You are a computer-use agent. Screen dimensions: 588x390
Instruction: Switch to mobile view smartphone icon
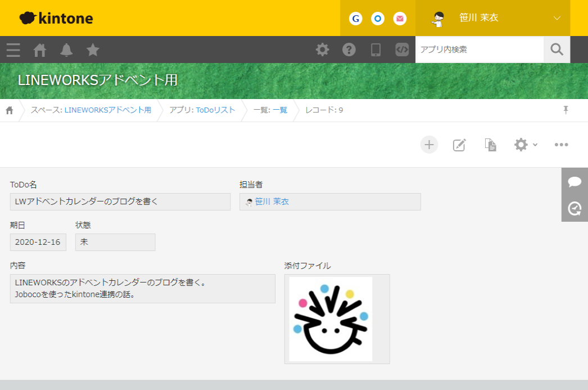[x=375, y=50]
